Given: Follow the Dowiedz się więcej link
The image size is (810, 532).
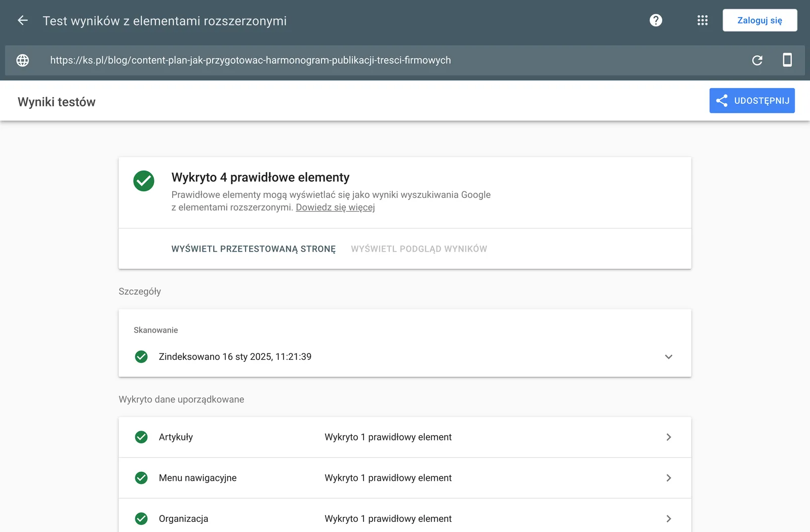Looking at the screenshot, I should coord(335,208).
